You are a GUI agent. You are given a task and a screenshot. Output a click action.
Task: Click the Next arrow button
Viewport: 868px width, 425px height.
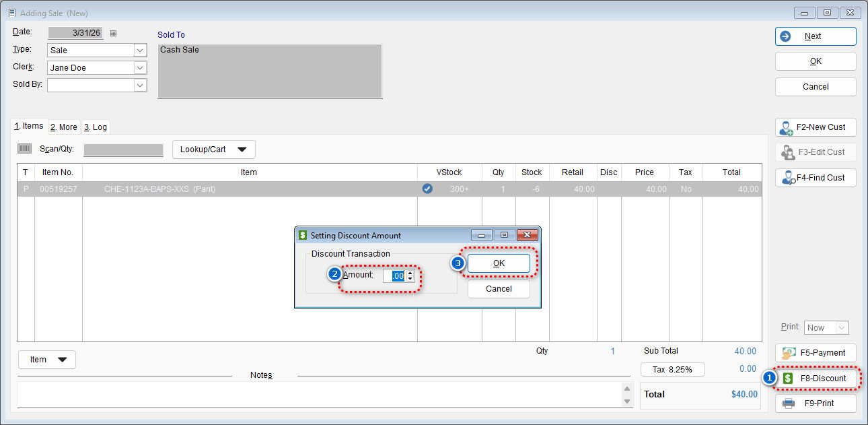[x=816, y=36]
